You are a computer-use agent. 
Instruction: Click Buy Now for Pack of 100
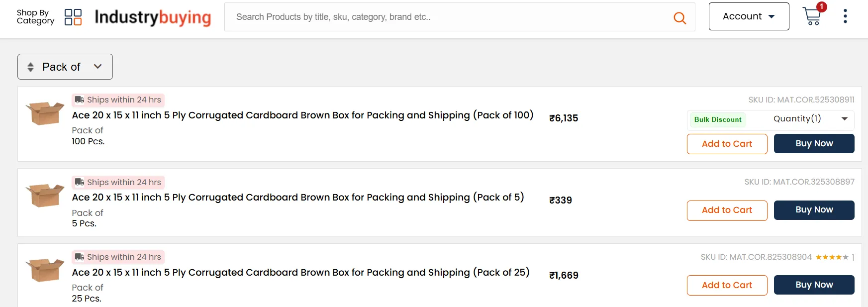coord(814,144)
